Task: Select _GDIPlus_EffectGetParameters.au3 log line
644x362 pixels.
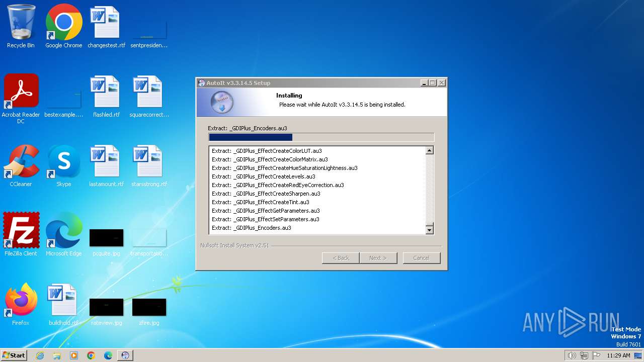Action: tap(266, 211)
